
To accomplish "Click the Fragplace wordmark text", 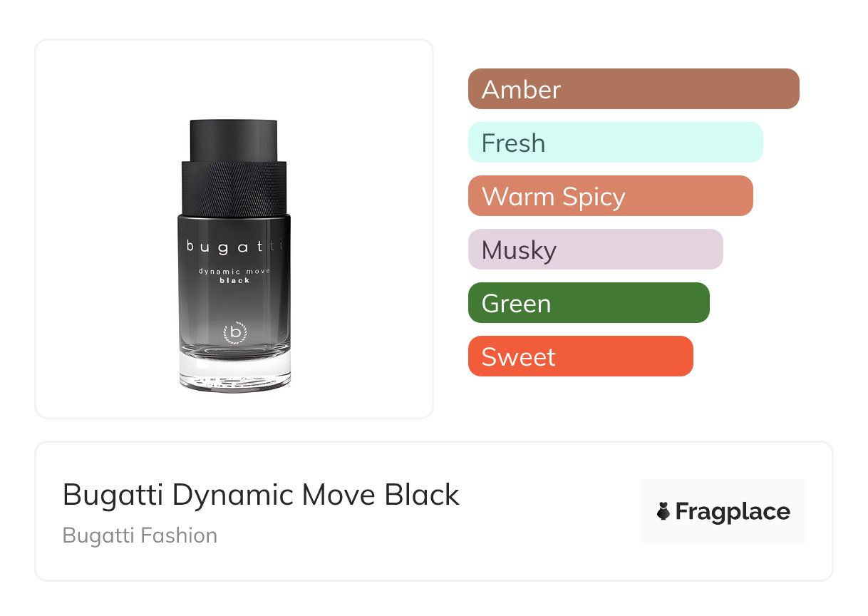I will click(733, 512).
